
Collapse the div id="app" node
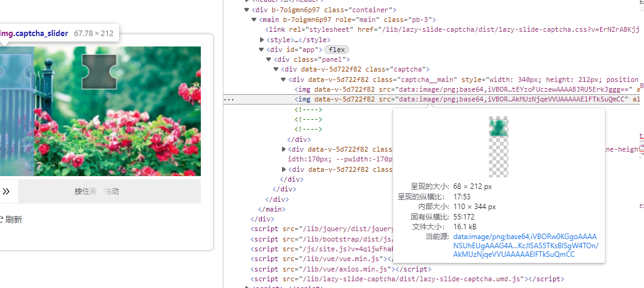(261, 50)
